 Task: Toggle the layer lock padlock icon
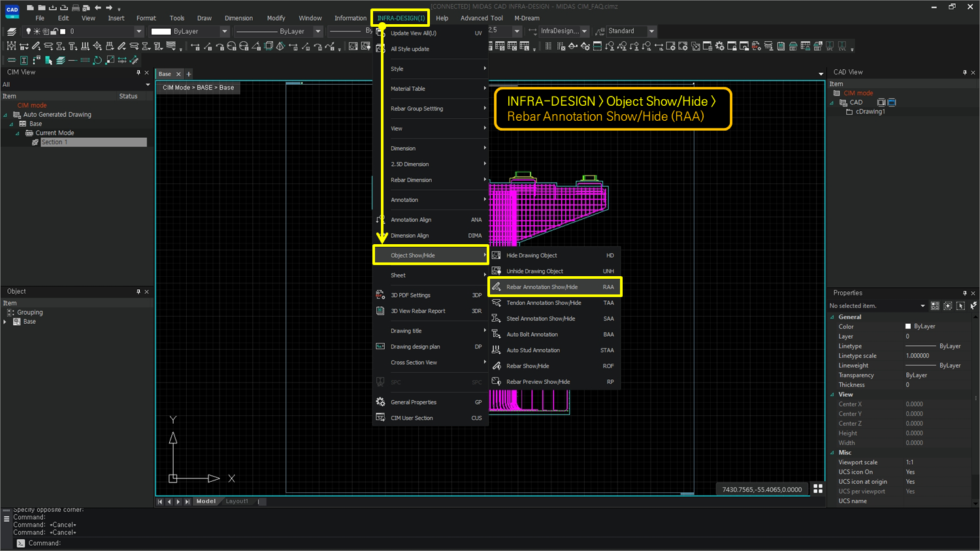tap(54, 31)
